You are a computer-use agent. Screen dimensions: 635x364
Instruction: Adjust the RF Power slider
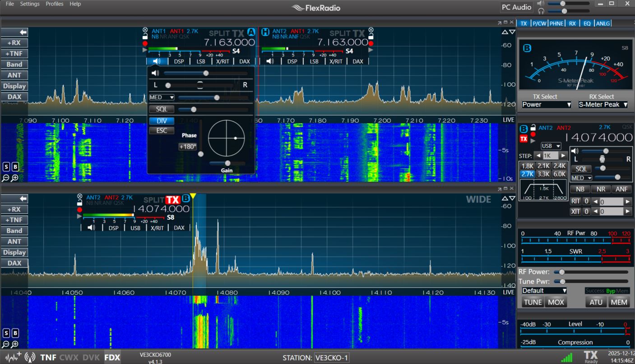pyautogui.click(x=561, y=272)
